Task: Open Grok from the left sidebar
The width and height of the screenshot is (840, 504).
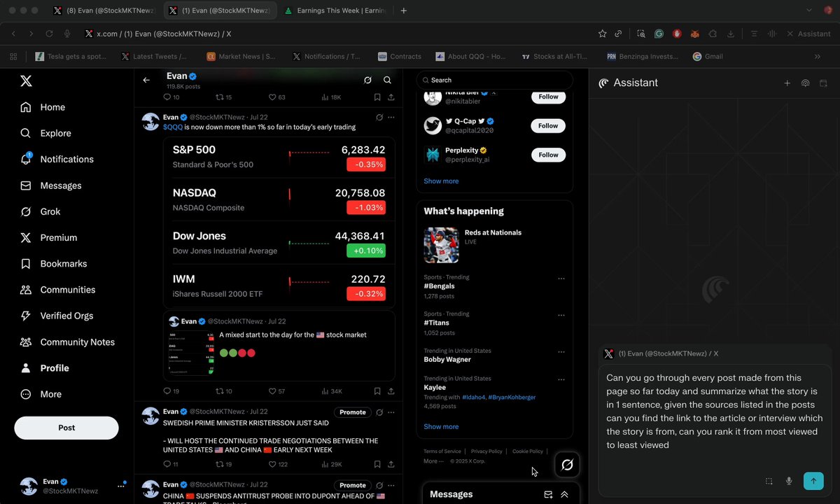Action: (41, 211)
